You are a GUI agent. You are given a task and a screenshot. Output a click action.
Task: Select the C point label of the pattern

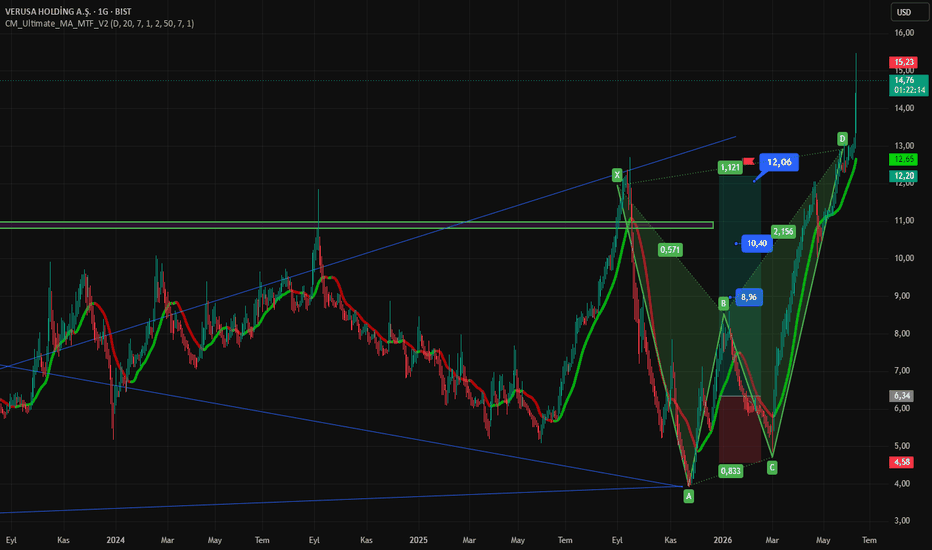pos(772,468)
